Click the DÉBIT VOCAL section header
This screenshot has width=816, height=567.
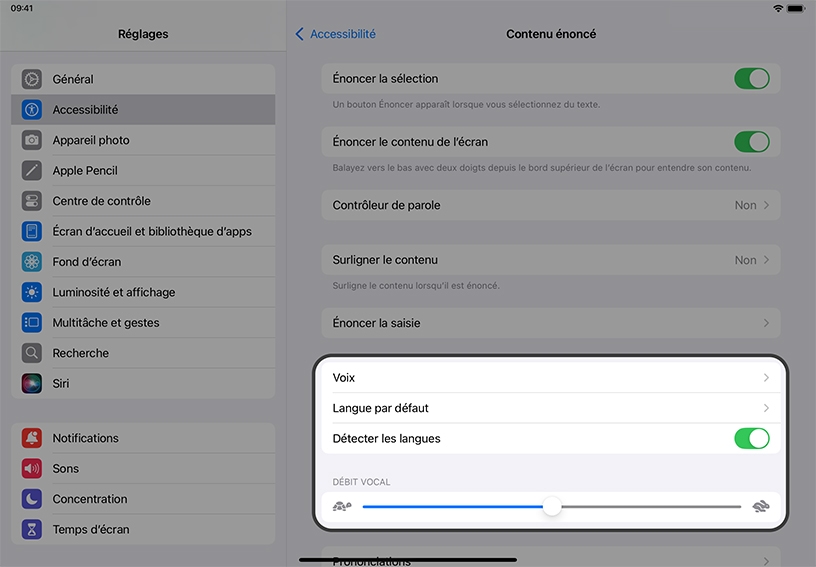(361, 482)
